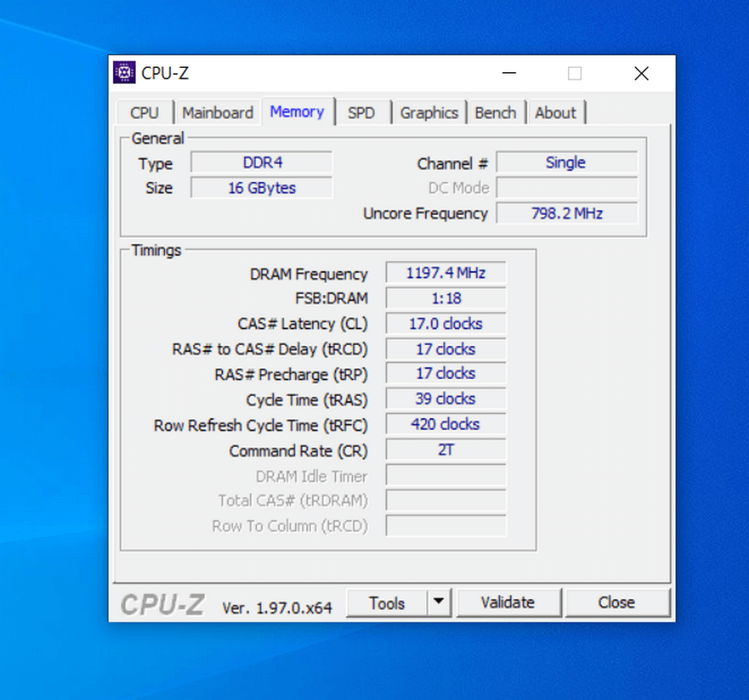Select the Memory tab
Screen dimensions: 749x700
click(297, 111)
